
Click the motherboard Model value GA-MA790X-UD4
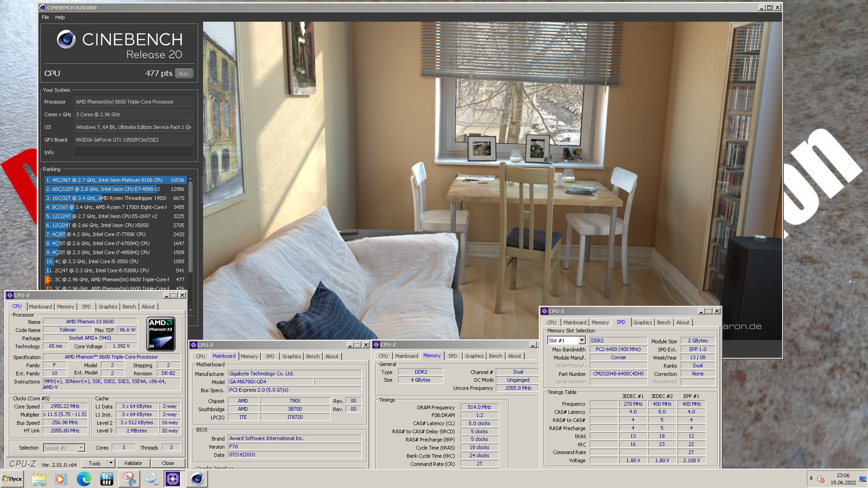270,382
